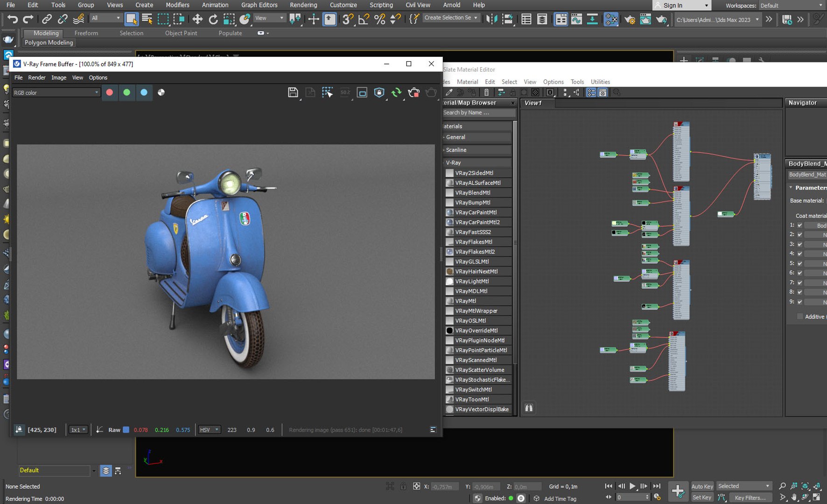
Task: Click the Set Key button
Action: click(702, 497)
